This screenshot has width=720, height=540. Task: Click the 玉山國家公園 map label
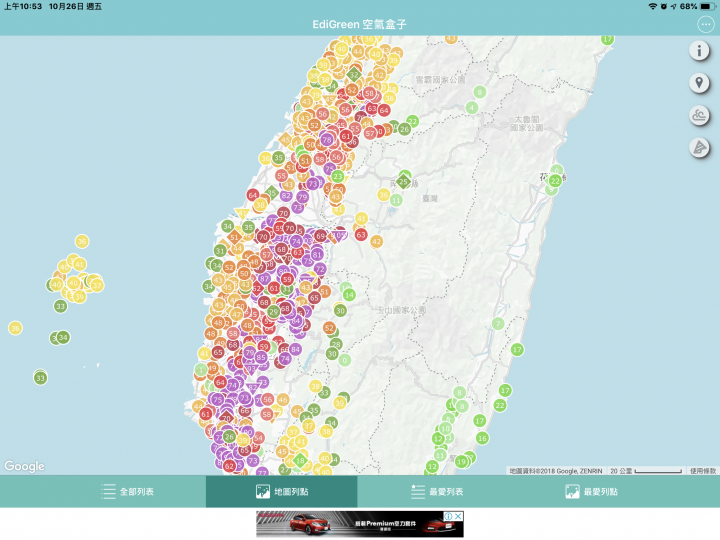[402, 310]
